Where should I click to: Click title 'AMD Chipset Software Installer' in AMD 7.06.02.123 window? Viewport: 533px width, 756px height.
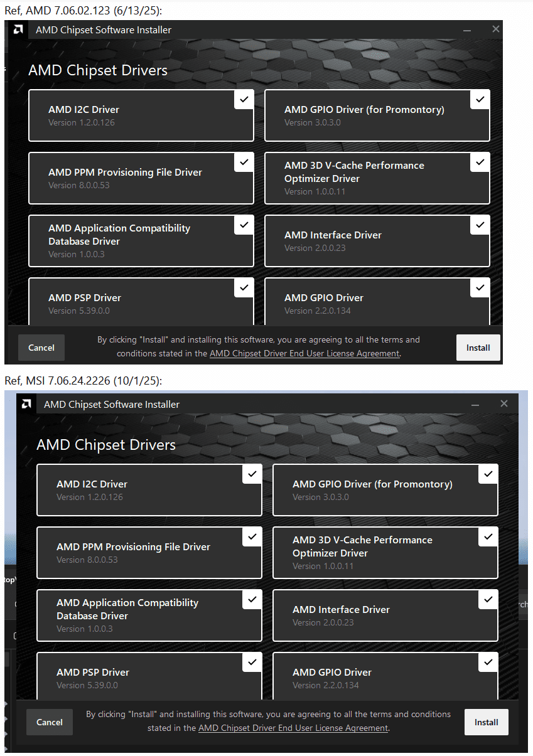[x=104, y=29]
